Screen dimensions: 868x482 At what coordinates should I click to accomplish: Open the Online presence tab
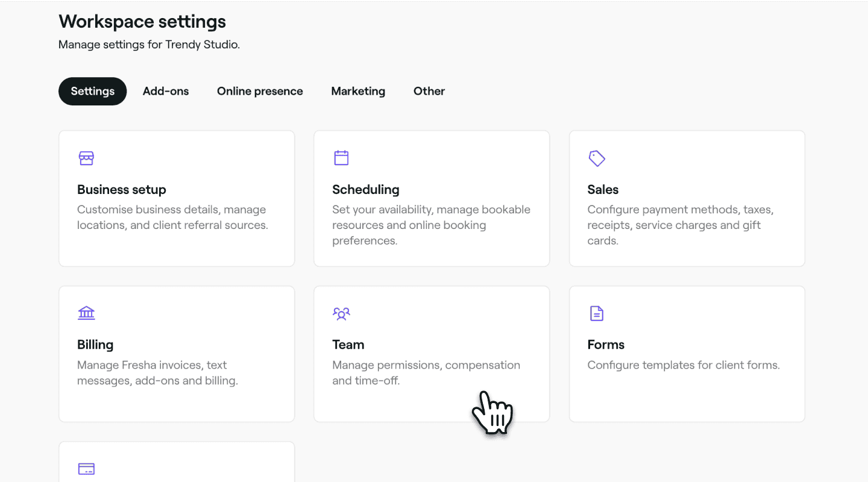tap(260, 91)
